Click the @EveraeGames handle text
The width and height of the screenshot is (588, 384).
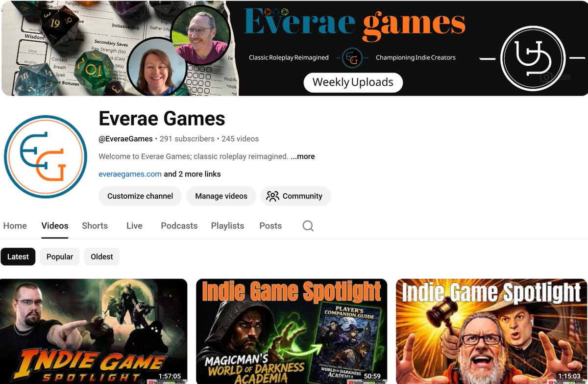pyautogui.click(x=125, y=139)
